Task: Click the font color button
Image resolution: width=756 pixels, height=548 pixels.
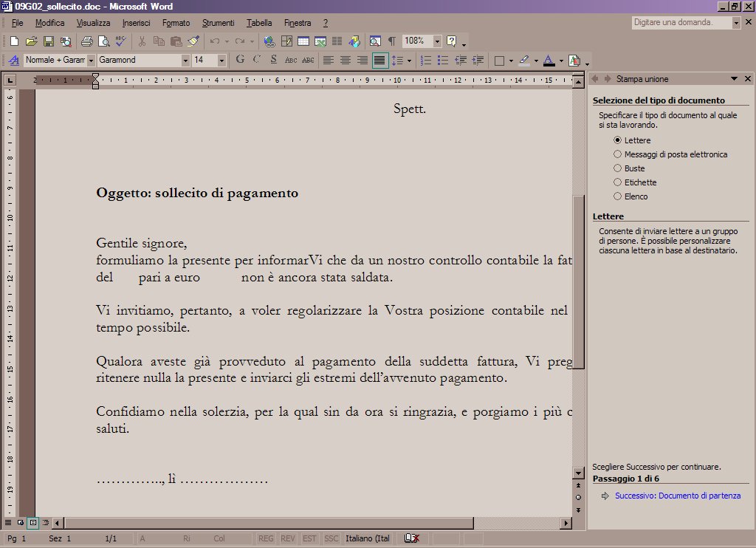Action: tap(549, 60)
